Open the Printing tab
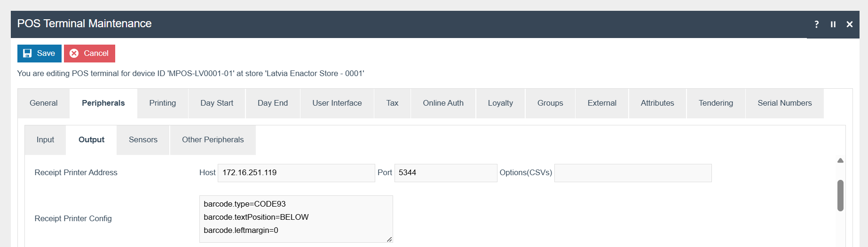The image size is (868, 247). [x=162, y=103]
